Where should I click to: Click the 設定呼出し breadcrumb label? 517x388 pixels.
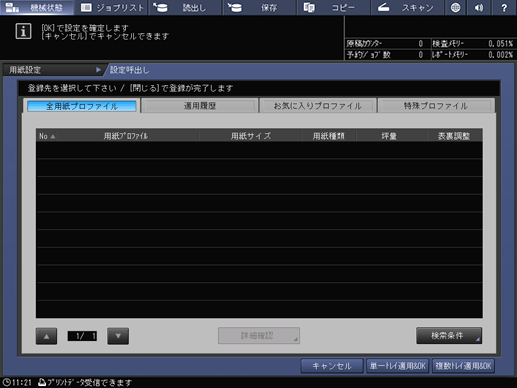[x=130, y=70]
